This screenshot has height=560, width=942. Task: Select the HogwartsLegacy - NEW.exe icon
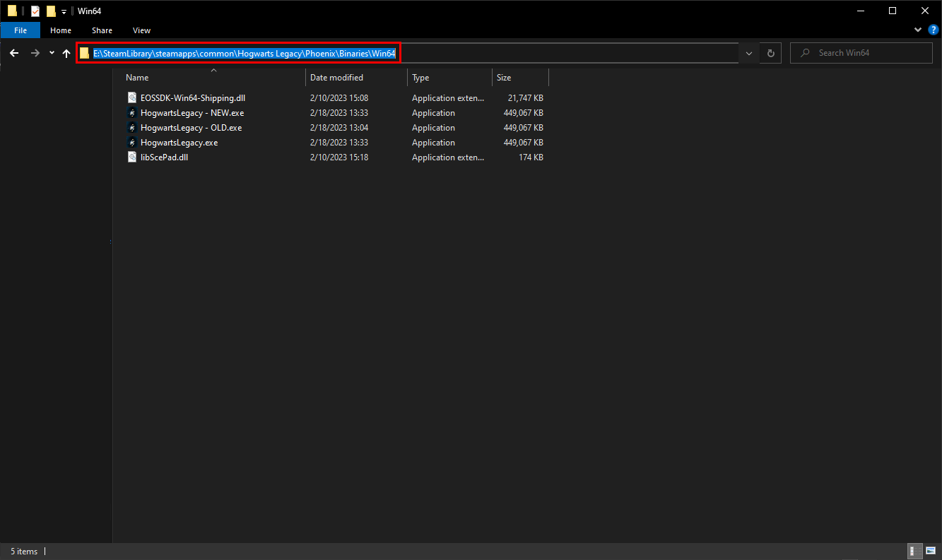131,113
